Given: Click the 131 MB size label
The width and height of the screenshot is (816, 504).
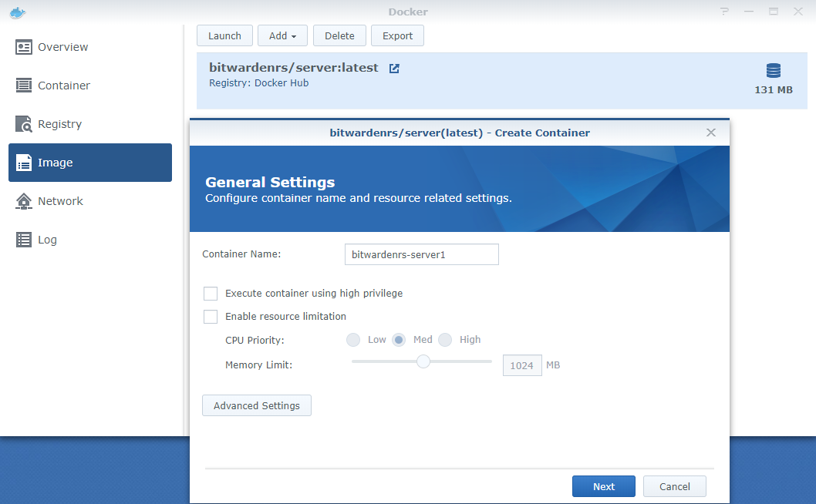Looking at the screenshot, I should [774, 90].
